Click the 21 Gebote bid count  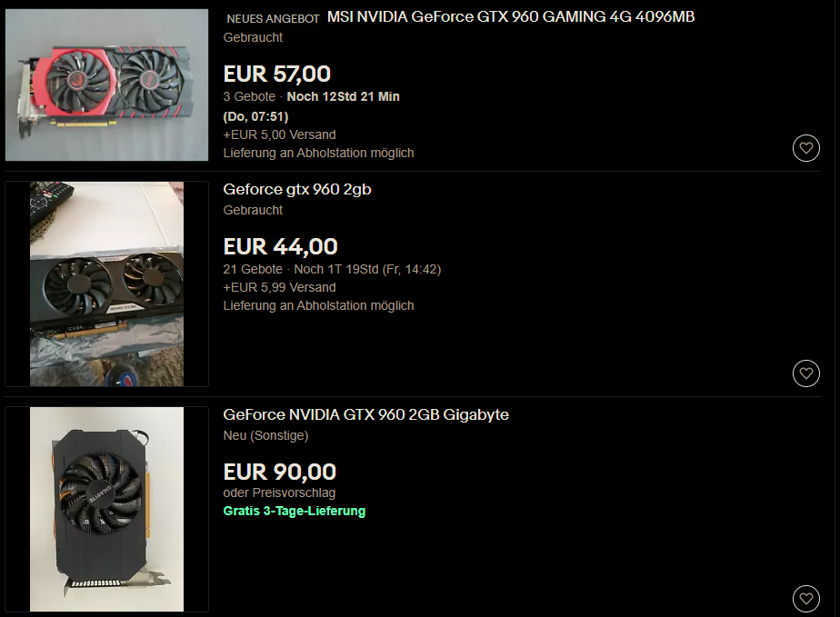(x=253, y=269)
